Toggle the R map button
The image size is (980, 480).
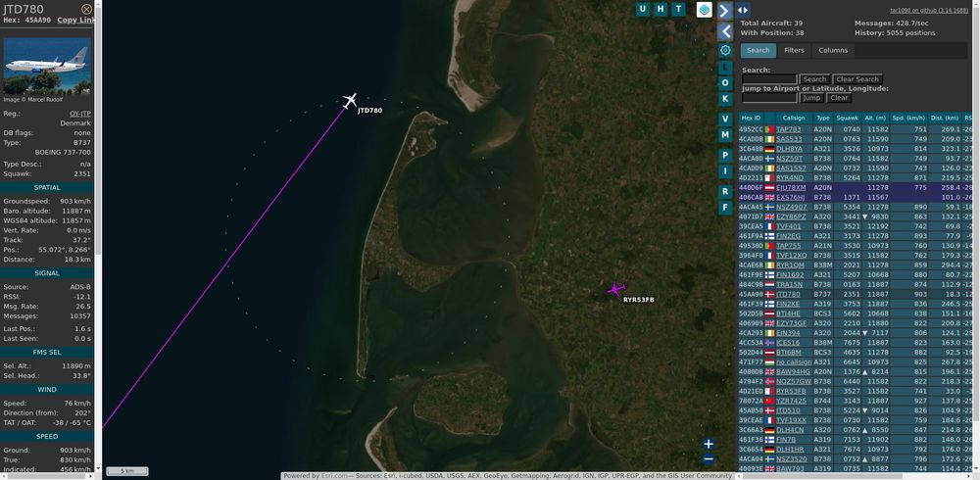[x=725, y=191]
